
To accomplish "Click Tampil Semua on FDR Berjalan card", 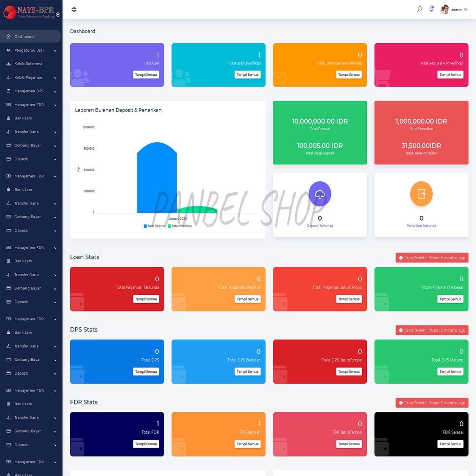I will coord(247,444).
